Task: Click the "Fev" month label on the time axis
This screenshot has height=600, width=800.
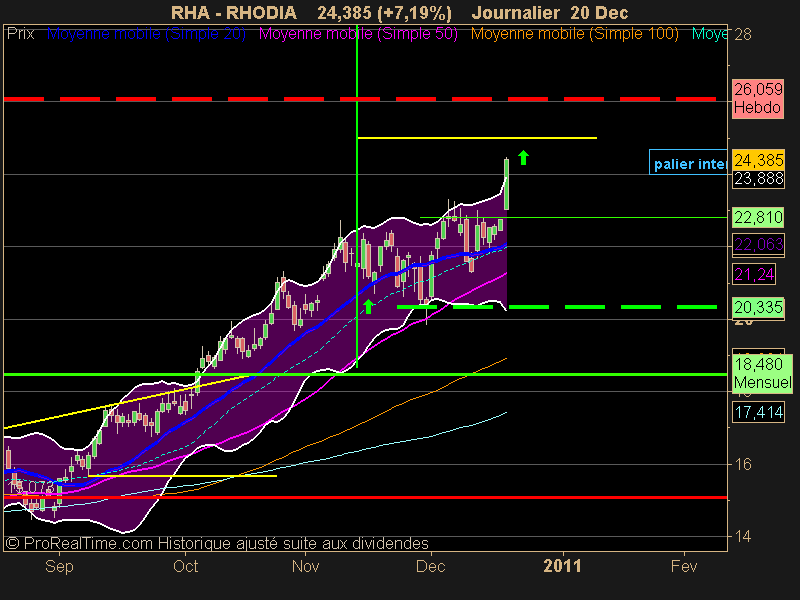Action: (684, 566)
